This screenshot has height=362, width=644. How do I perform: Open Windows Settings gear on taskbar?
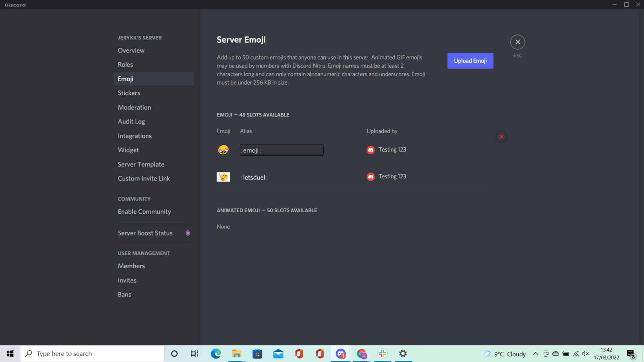click(403, 354)
